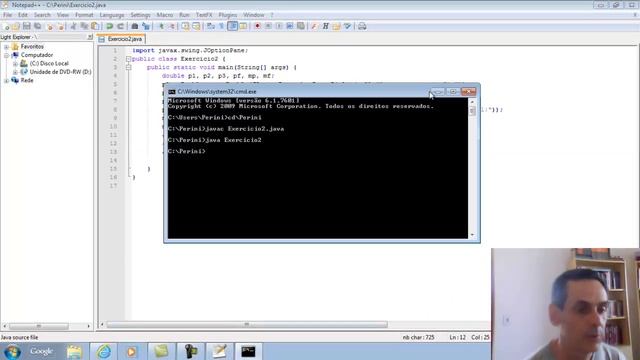This screenshot has height=360, width=640.
Task: Collapse the main method code fold marker
Action: (x=129, y=68)
